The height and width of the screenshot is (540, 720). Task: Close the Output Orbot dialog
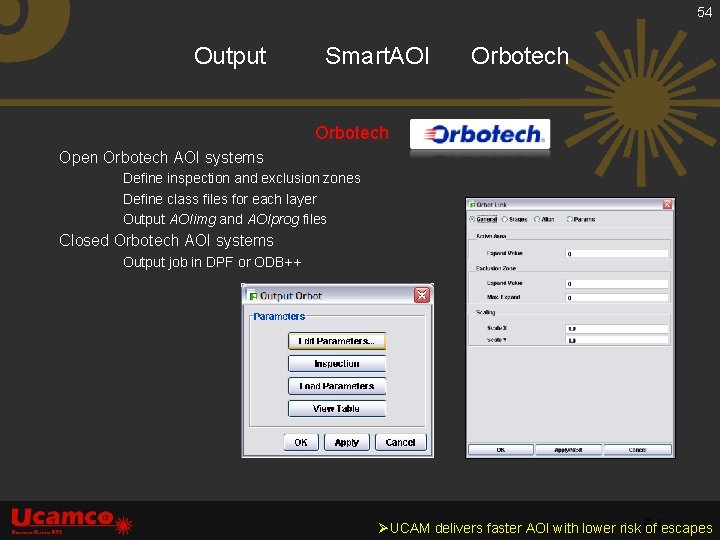point(422,295)
